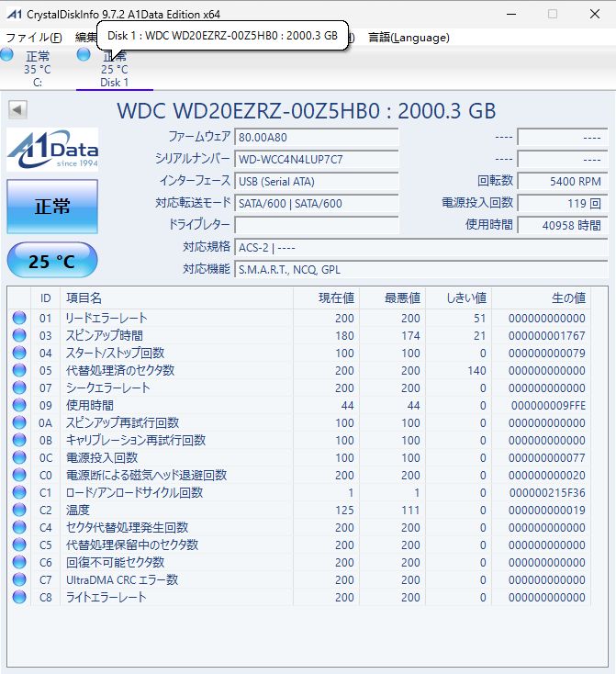Click the power-on hours value 40958 時間
Image resolution: width=616 pixels, height=674 pixels.
click(x=562, y=225)
